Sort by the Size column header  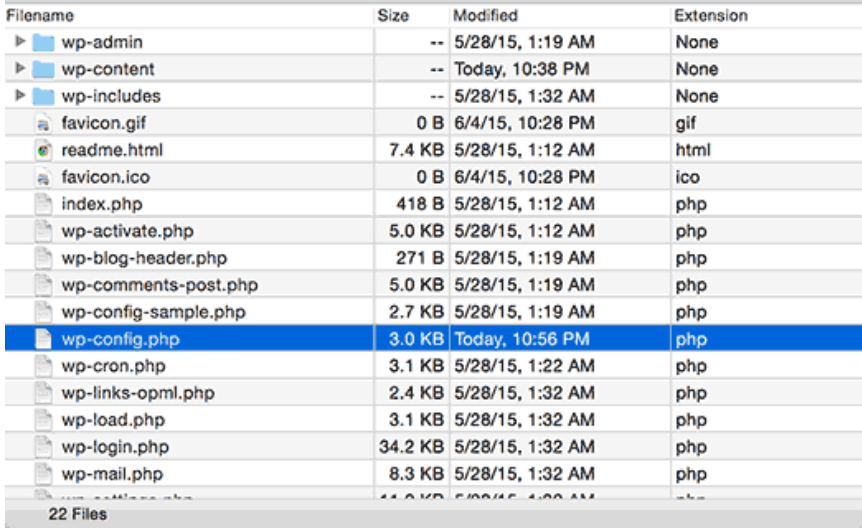pyautogui.click(x=393, y=15)
